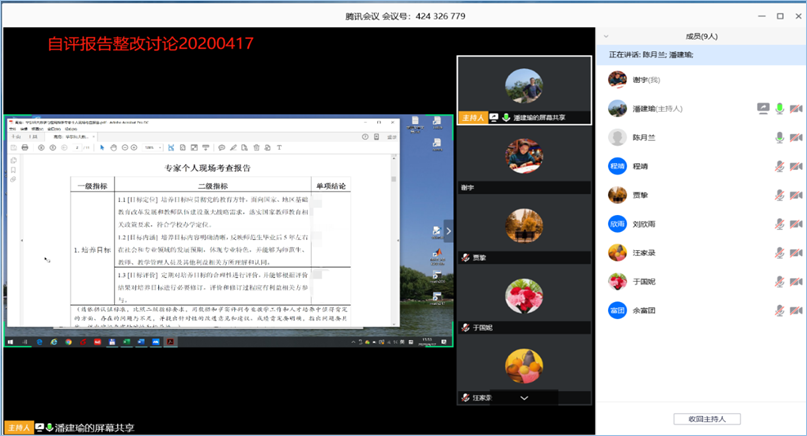Click 潘建瑜's screen sharing icon in members list
This screenshot has width=807, height=436.
click(763, 108)
